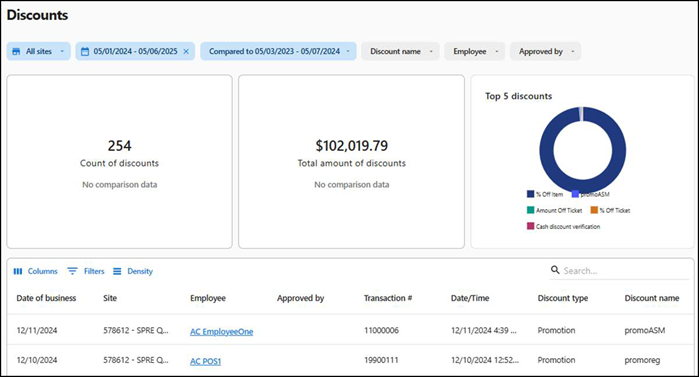Sort by Site column header

[110, 298]
